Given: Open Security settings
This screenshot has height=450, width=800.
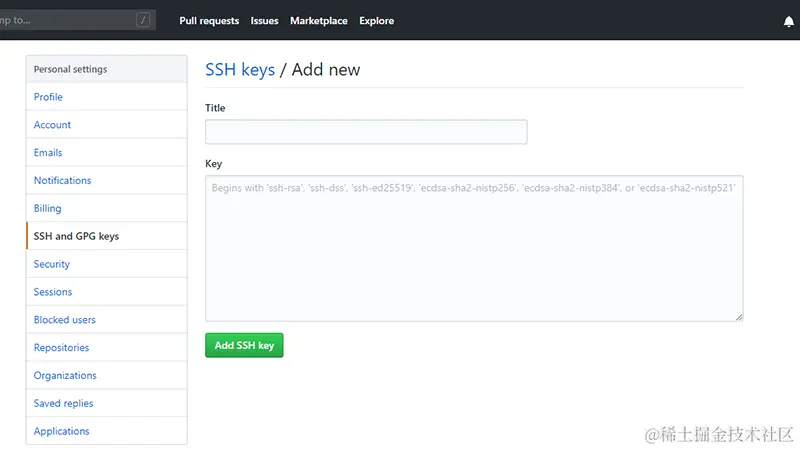Looking at the screenshot, I should click(x=107, y=264).
